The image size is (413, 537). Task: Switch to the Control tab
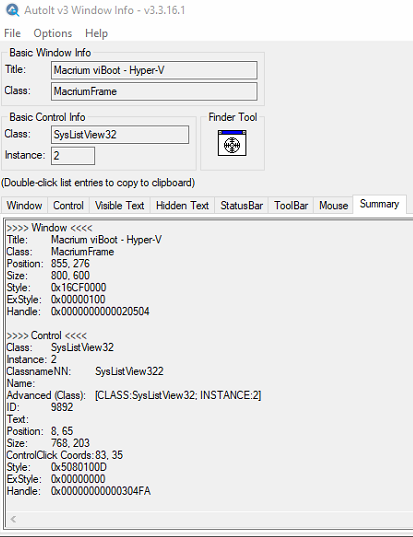click(68, 205)
